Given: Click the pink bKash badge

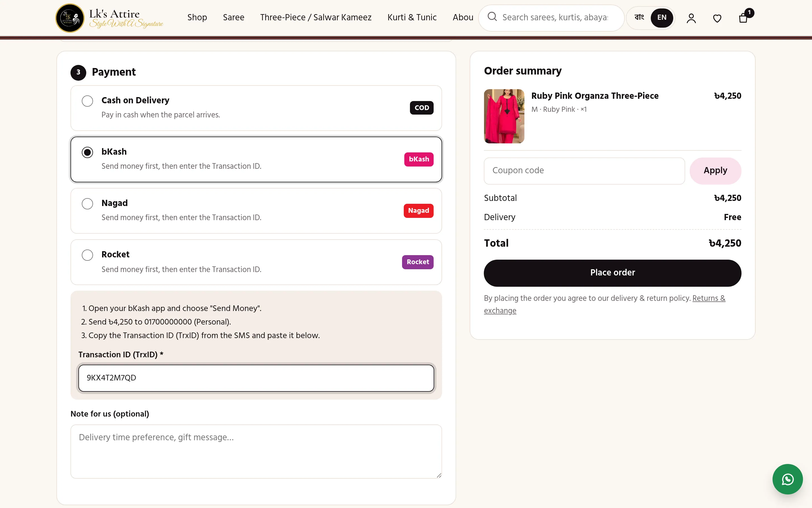Looking at the screenshot, I should click(x=419, y=159).
